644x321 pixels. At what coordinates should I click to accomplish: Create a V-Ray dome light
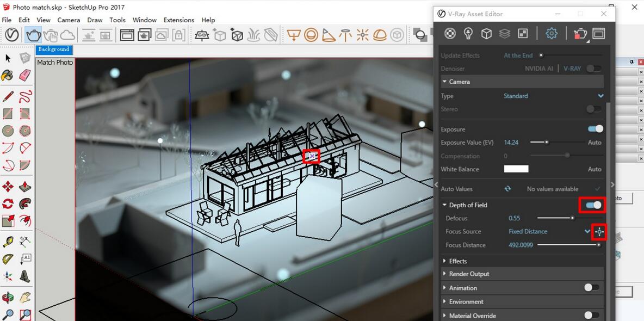pos(380,35)
